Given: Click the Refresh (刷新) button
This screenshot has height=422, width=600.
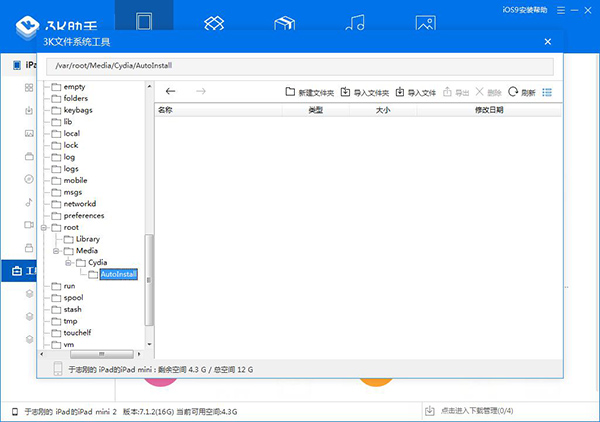Looking at the screenshot, I should tap(521, 92).
